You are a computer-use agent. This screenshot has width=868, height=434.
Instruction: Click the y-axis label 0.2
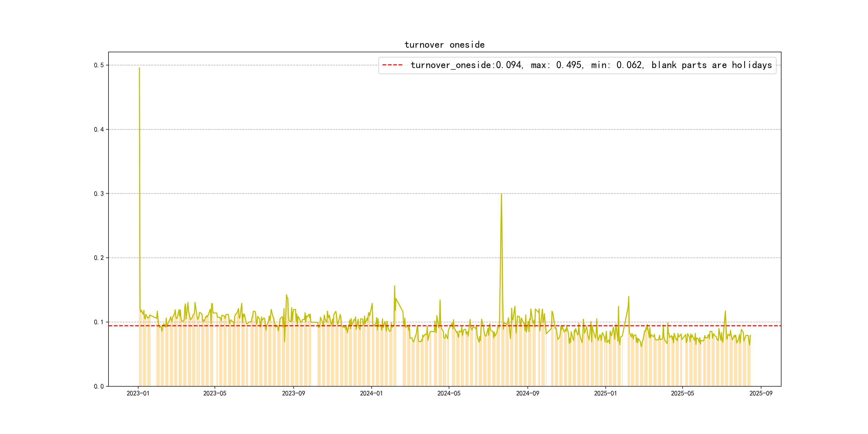click(x=99, y=258)
